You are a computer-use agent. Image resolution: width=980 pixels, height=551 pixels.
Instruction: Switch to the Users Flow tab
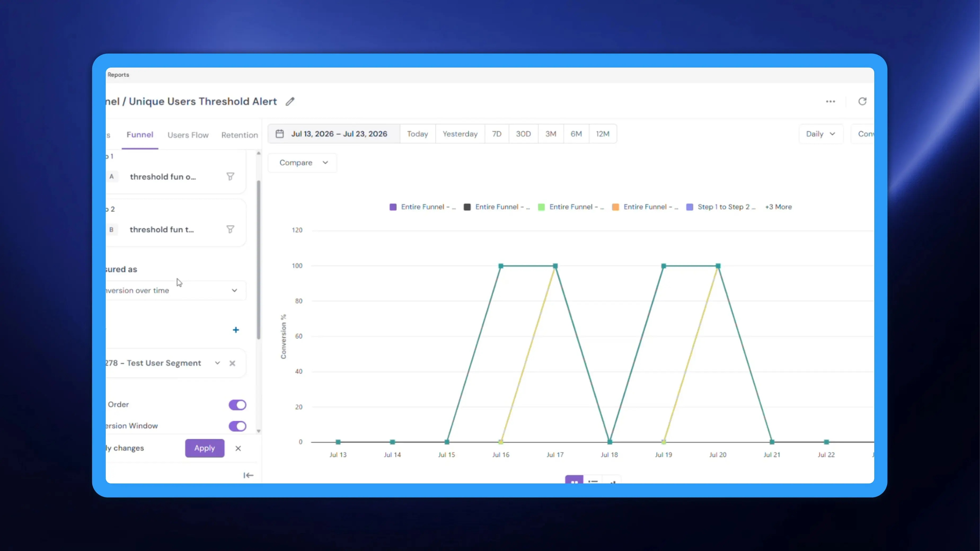pyautogui.click(x=188, y=135)
